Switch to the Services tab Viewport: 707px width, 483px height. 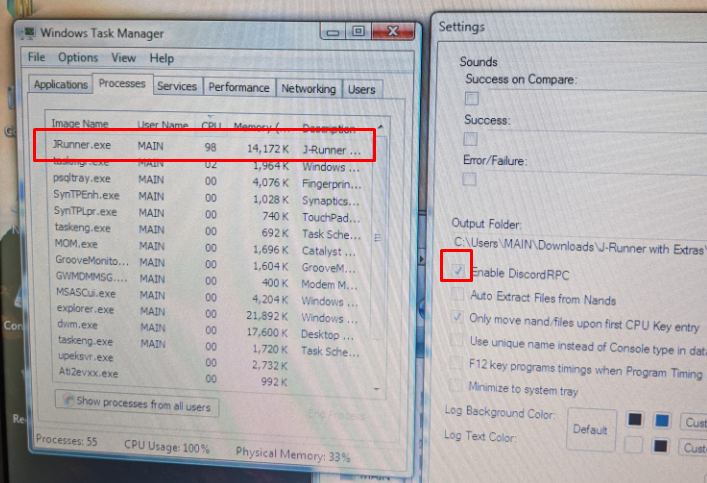point(177,86)
